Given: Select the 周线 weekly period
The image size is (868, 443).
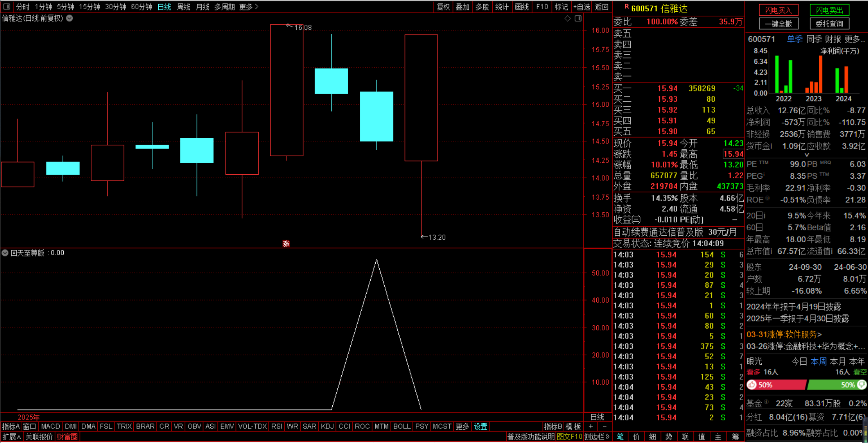Looking at the screenshot, I should click(184, 7).
